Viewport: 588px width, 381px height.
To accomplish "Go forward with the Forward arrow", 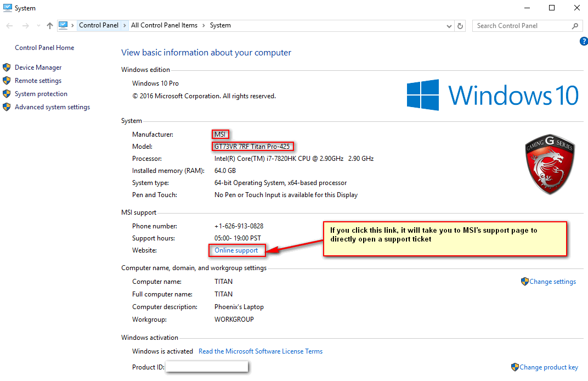I will pos(25,25).
